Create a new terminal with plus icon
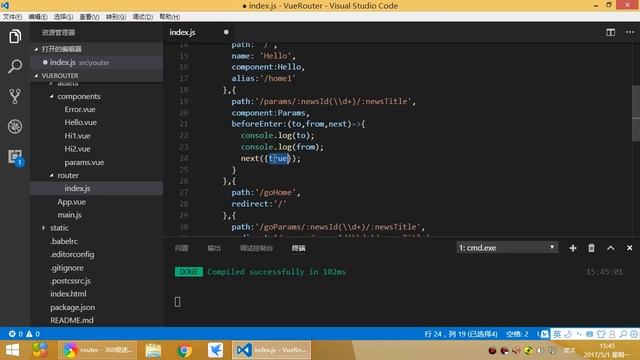 [573, 248]
